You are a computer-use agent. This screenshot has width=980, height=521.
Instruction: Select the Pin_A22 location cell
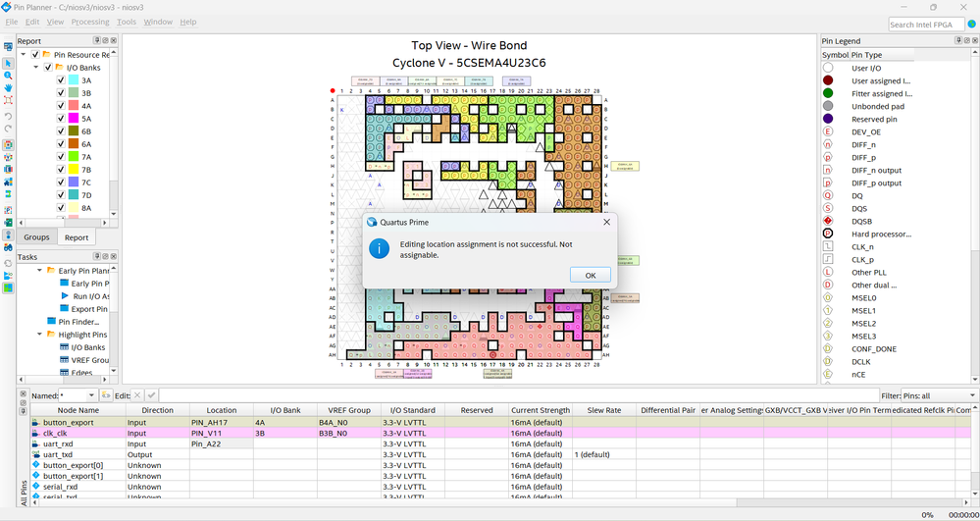[222, 443]
